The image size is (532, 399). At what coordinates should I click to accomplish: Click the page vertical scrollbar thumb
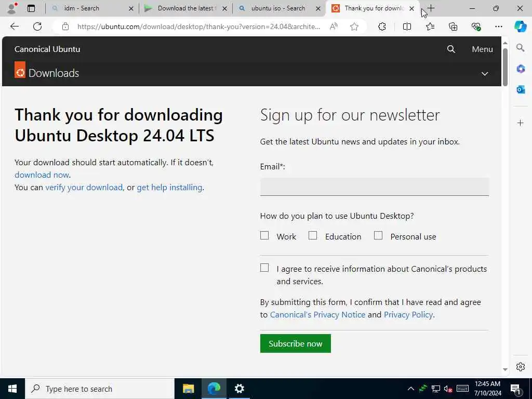pyautogui.click(x=505, y=67)
